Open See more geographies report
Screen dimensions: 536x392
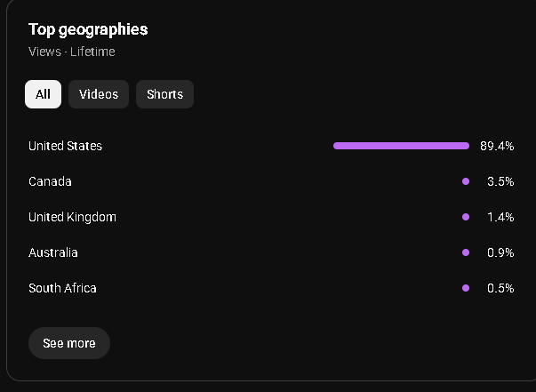(x=69, y=343)
